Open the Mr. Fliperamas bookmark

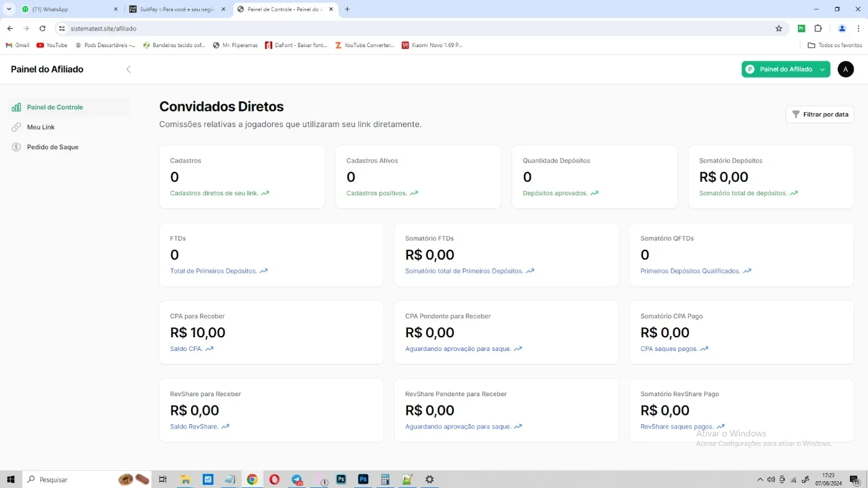coord(235,45)
